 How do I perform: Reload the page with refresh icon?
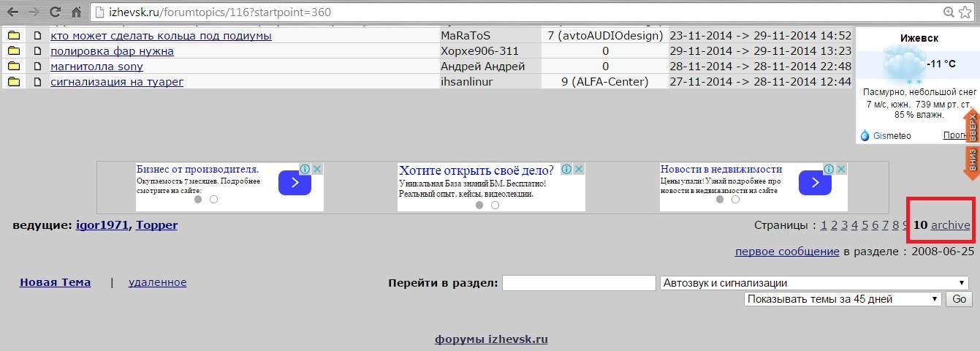(55, 12)
